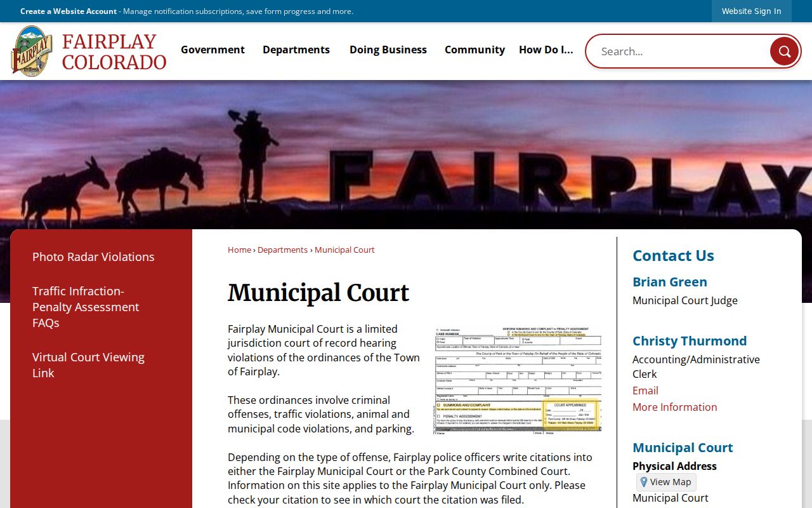The width and height of the screenshot is (812, 508).
Task: Focus the Search input field
Action: point(682,51)
